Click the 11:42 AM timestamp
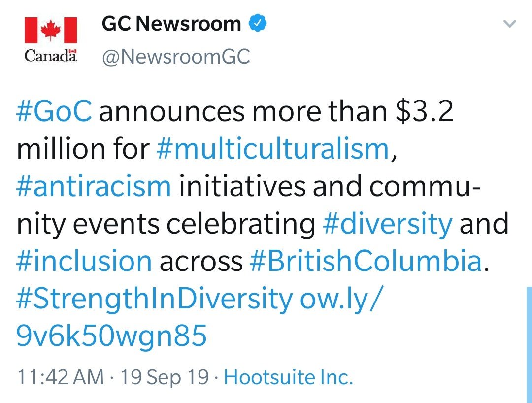 (x=61, y=377)
